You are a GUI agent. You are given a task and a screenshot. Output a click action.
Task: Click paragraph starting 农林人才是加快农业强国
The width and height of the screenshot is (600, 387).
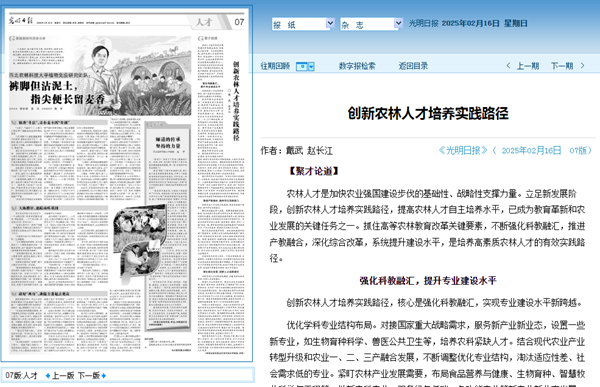(x=427, y=226)
